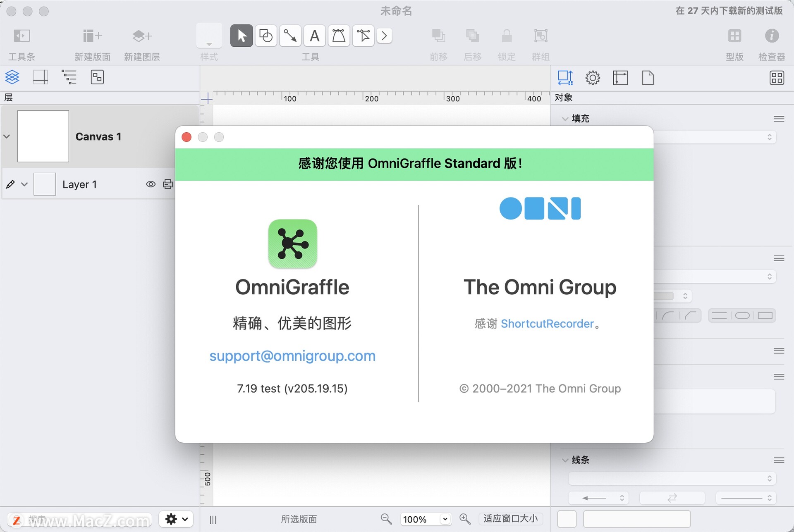Toggle the sidebar toolbar icon (工具条)
The width and height of the screenshot is (794, 532).
coord(22,36)
